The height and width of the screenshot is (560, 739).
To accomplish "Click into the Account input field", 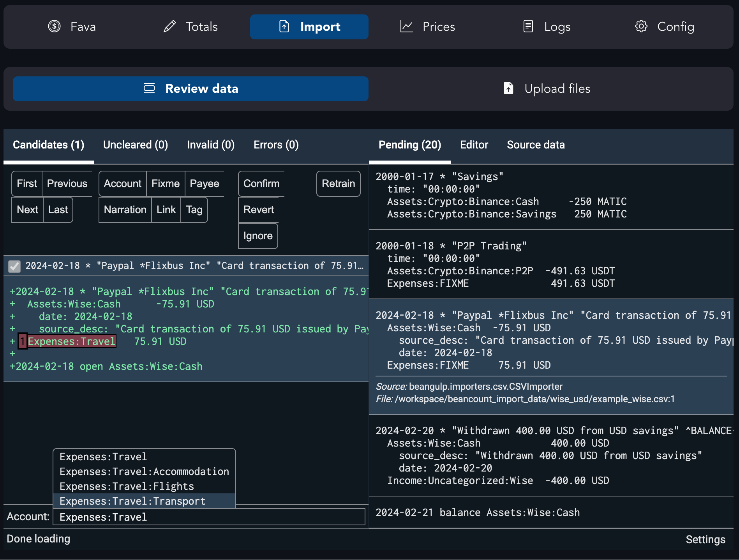I will (209, 517).
